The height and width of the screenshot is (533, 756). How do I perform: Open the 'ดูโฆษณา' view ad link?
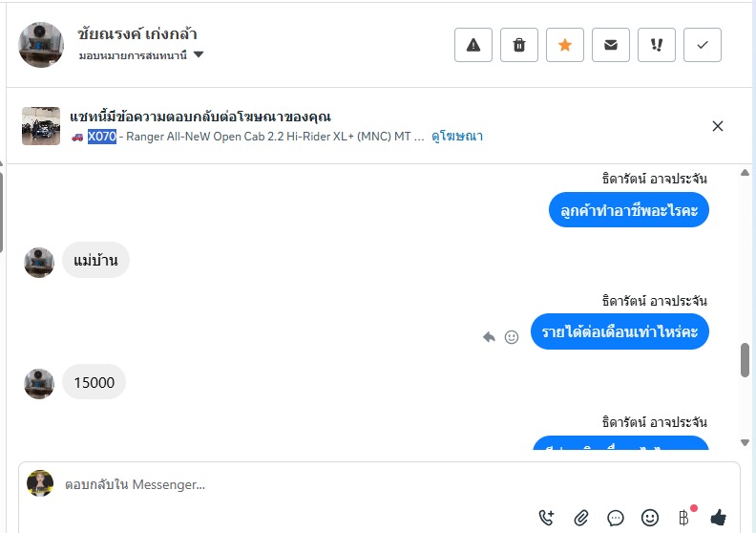[457, 137]
